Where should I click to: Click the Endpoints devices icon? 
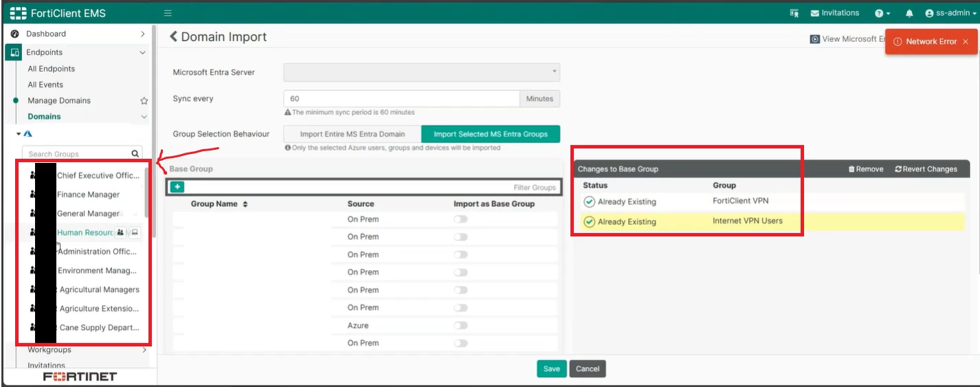[15, 52]
